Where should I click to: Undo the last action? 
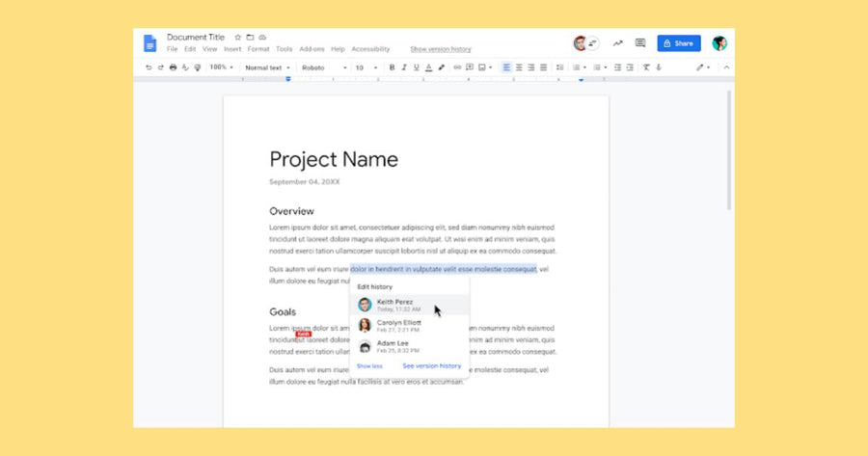click(149, 67)
